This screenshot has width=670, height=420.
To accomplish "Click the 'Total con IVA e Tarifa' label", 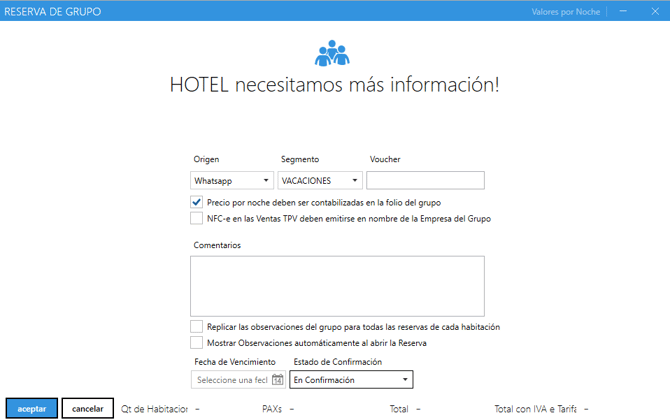I will 535,409.
